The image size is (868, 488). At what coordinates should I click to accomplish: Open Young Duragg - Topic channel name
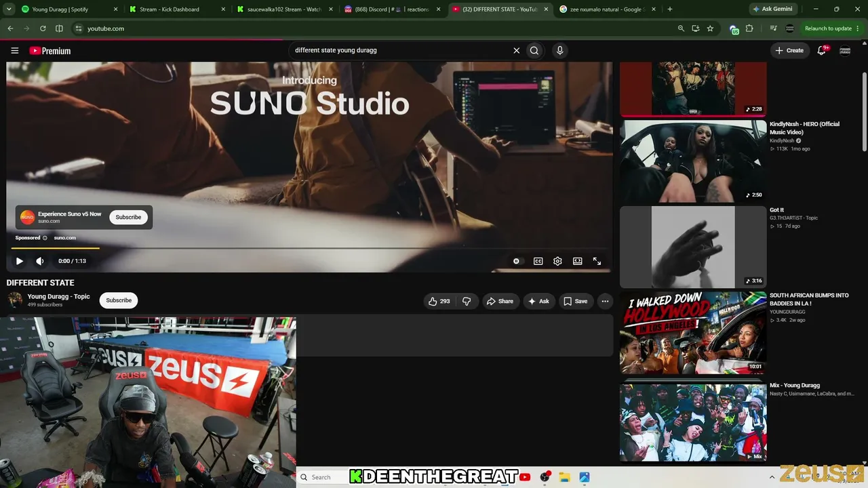(58, 296)
